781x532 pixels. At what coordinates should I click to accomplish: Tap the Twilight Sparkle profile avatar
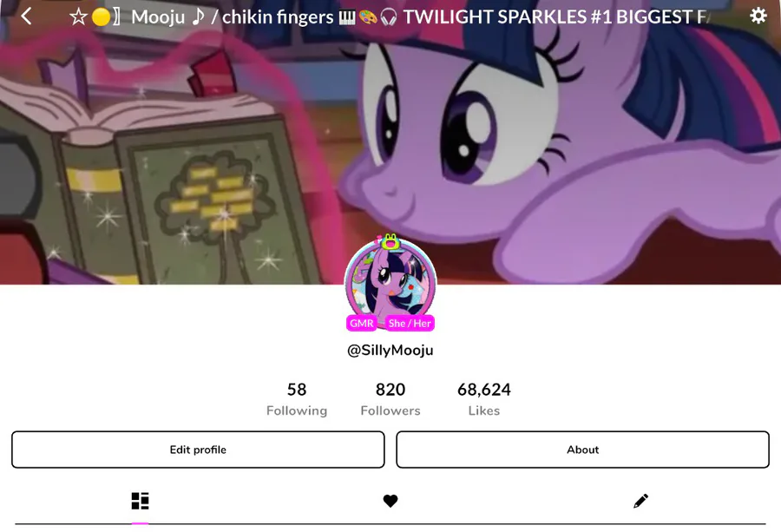[390, 284]
